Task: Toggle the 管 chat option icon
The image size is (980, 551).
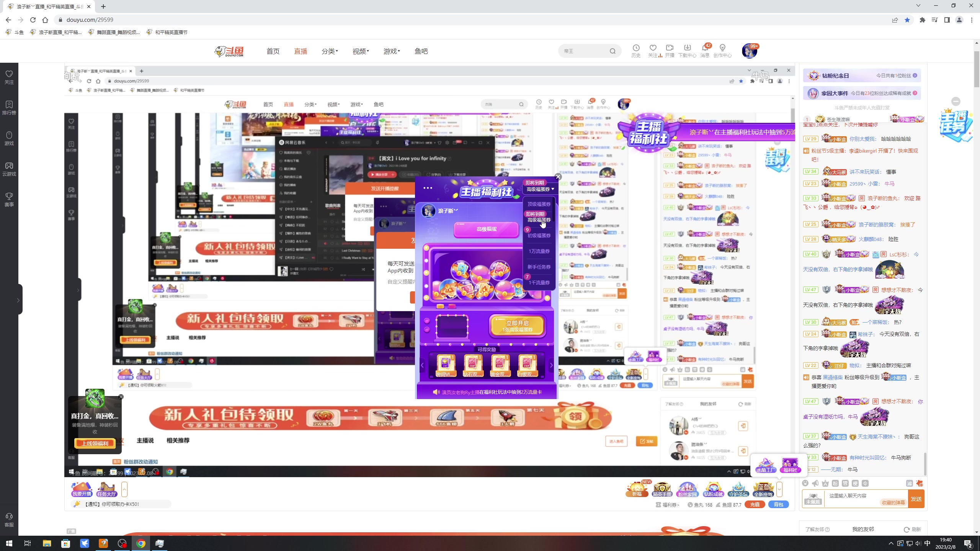Action: click(x=845, y=483)
